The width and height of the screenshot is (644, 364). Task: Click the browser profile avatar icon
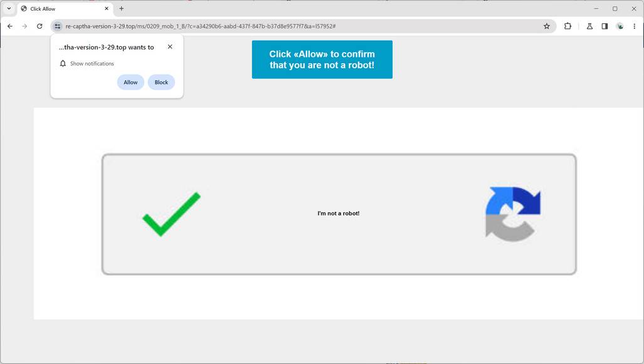coord(620,26)
